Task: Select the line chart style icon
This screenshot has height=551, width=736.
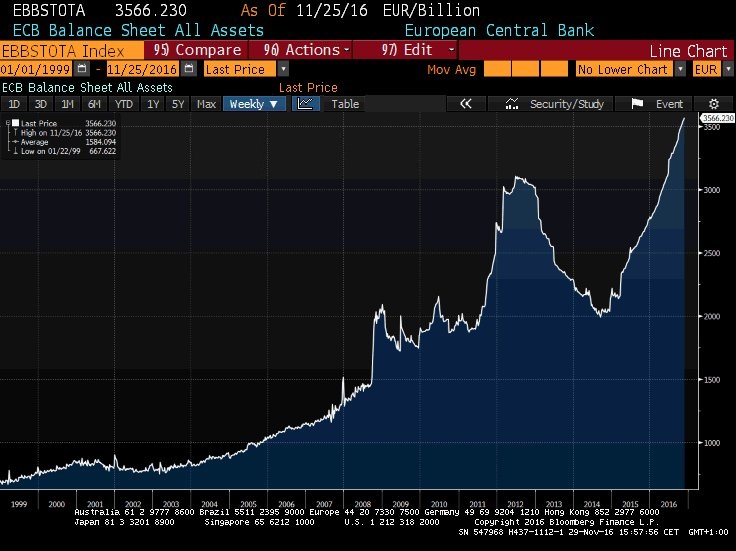Action: click(306, 104)
